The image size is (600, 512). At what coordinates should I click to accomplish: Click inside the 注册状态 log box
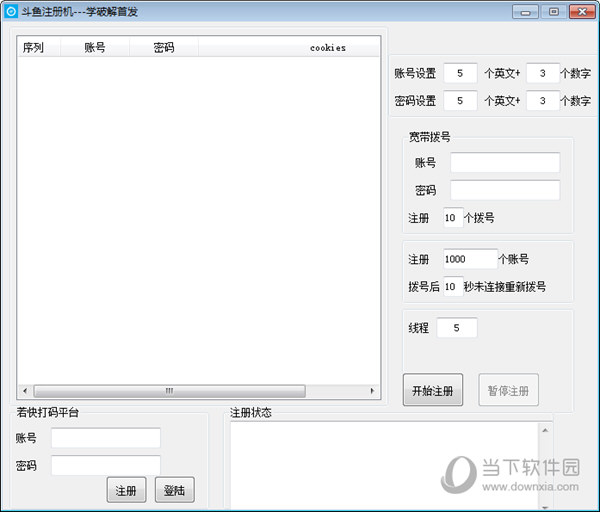(385, 465)
